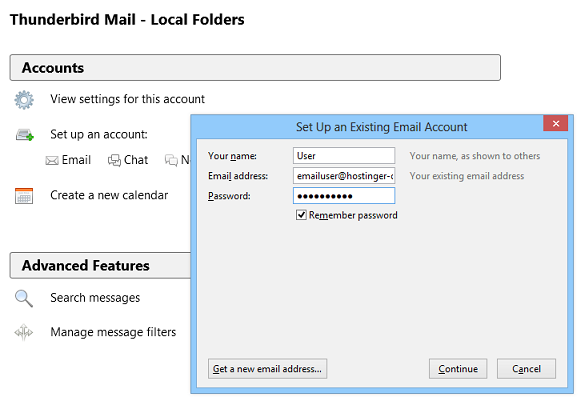Click into the Password field
The image size is (583, 404).
pyautogui.click(x=344, y=196)
